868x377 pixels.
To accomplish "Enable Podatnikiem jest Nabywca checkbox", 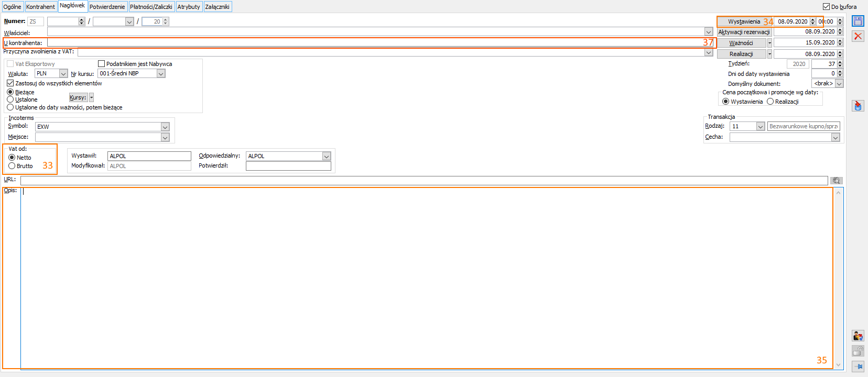I will point(102,64).
